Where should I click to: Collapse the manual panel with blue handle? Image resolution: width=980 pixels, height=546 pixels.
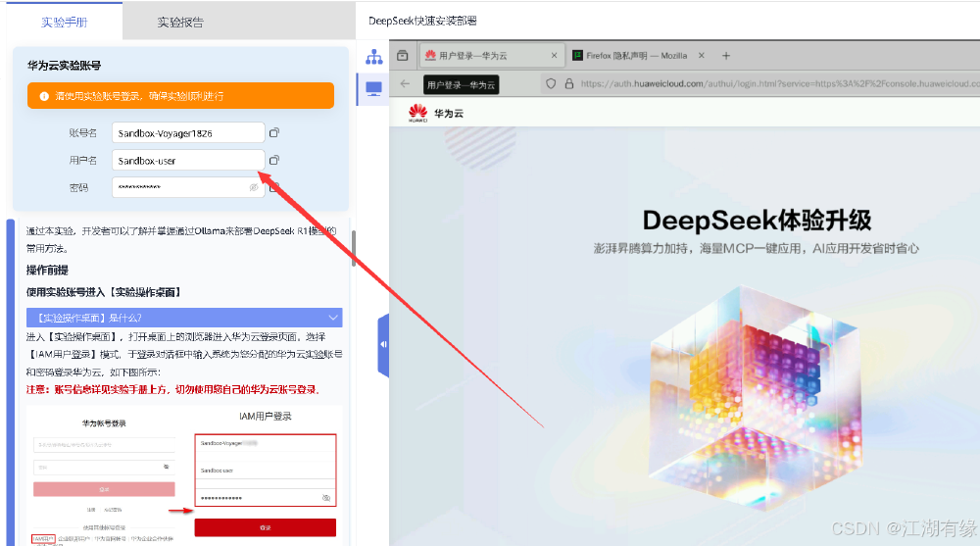click(383, 345)
